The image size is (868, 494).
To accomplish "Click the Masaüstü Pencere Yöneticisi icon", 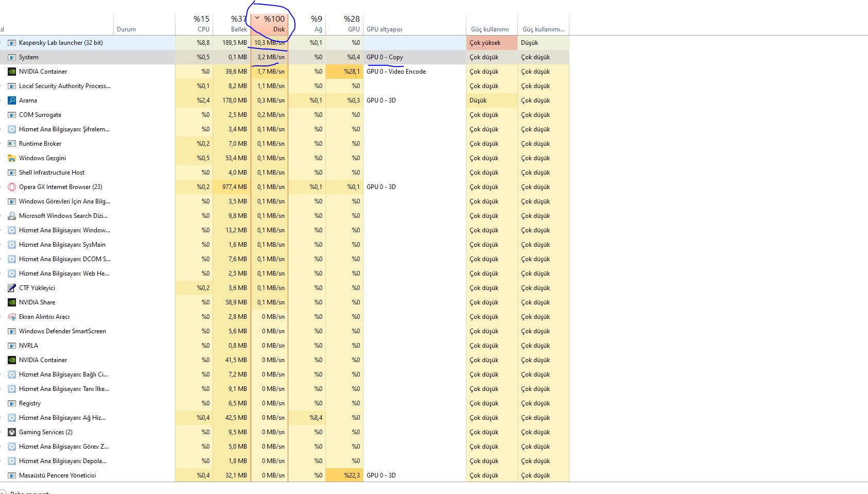I will (x=12, y=475).
